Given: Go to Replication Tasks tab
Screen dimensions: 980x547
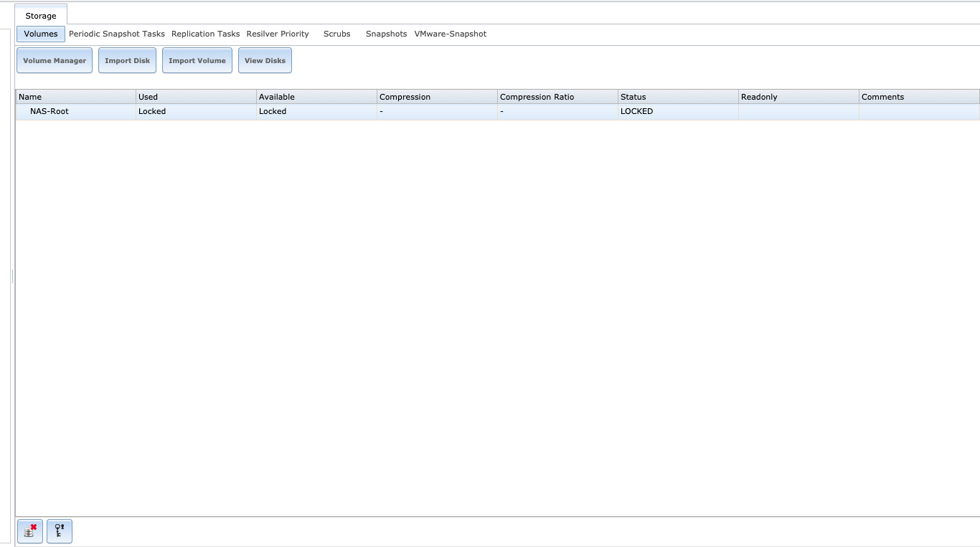Looking at the screenshot, I should pyautogui.click(x=206, y=34).
